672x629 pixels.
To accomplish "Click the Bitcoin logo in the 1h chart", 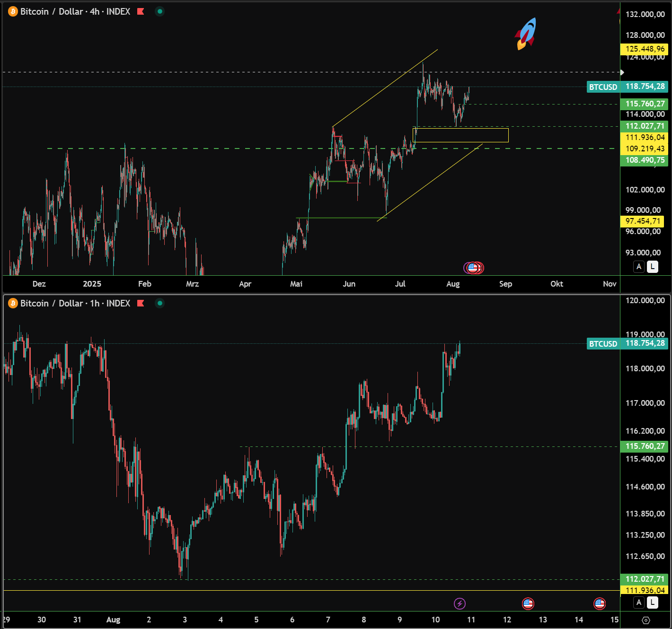I will pyautogui.click(x=13, y=303).
